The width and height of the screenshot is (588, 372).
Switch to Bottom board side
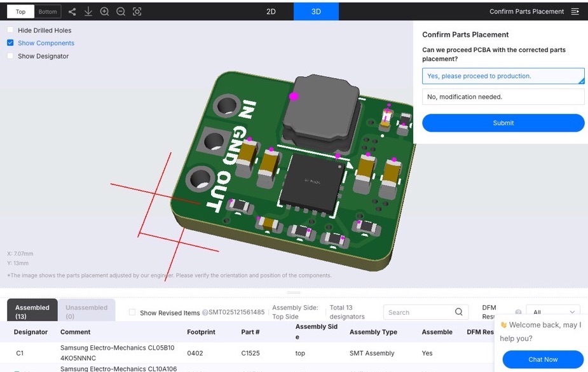[48, 11]
